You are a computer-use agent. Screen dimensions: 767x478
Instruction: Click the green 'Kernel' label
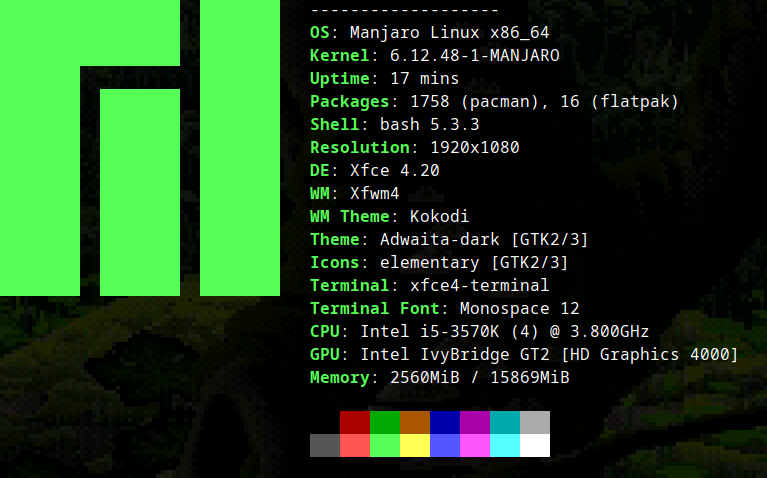(340, 56)
